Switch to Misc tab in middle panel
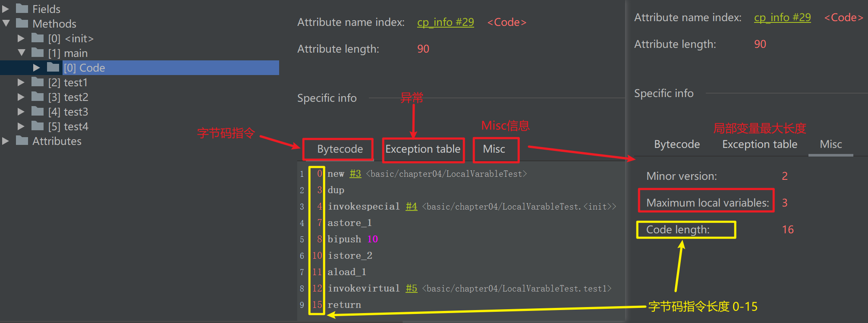 coord(494,149)
